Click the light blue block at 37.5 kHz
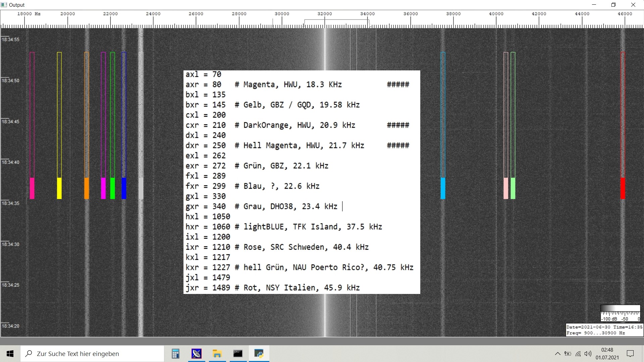Viewport: 644px width, 362px height. tap(443, 188)
